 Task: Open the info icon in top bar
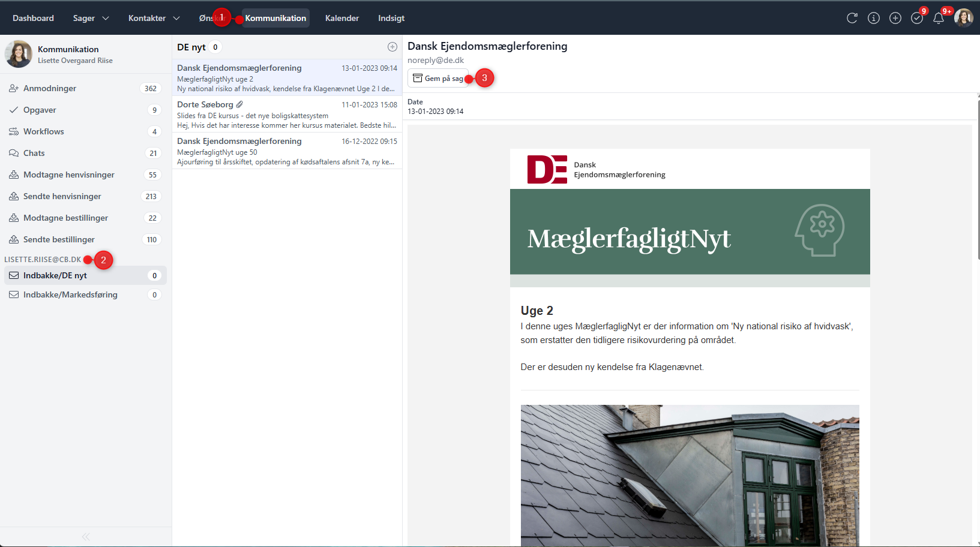click(874, 18)
